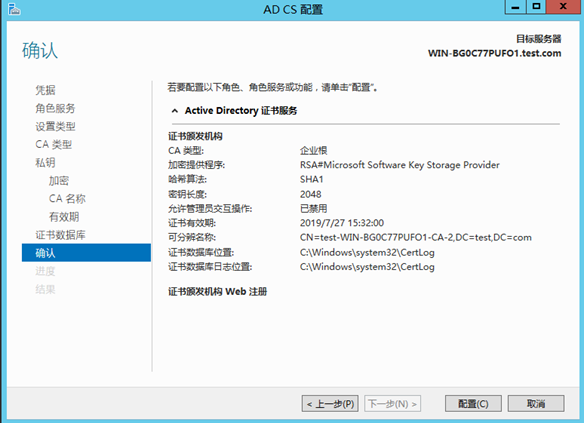Click the 上一步(P) button
The height and width of the screenshot is (423, 584).
330,404
